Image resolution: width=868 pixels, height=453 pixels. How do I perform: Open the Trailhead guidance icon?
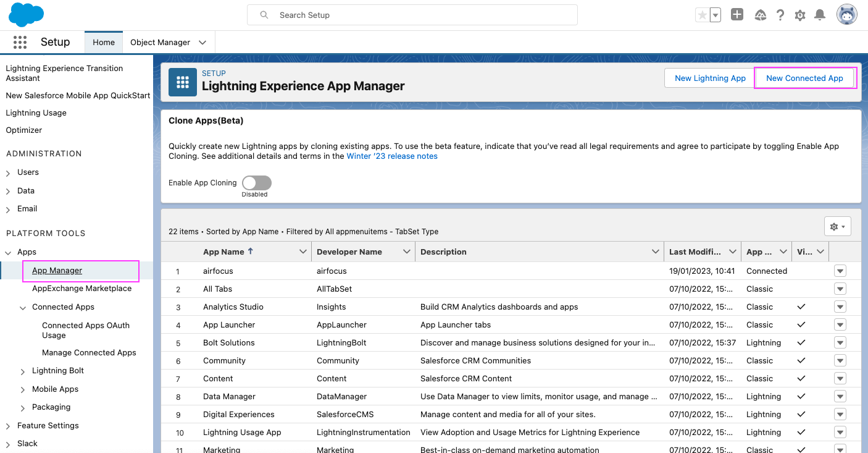tap(761, 15)
